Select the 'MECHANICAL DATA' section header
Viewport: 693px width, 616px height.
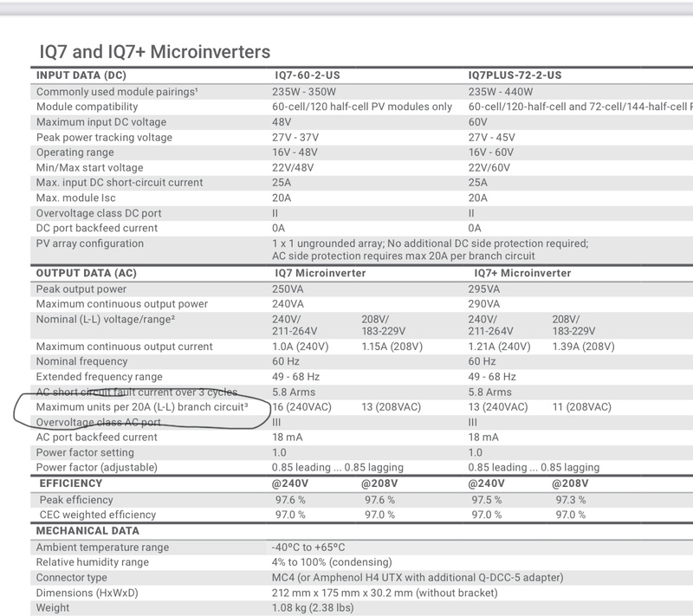(87, 531)
